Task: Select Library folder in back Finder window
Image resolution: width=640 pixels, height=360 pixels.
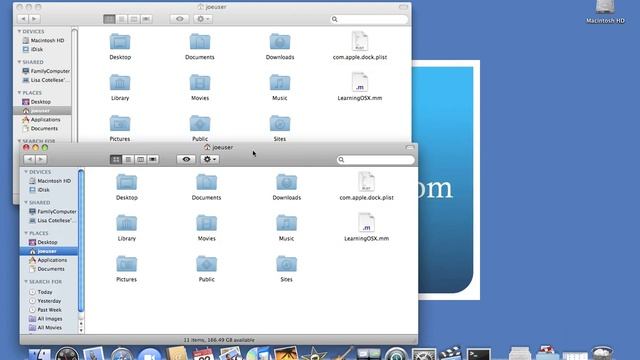Action: [120, 83]
